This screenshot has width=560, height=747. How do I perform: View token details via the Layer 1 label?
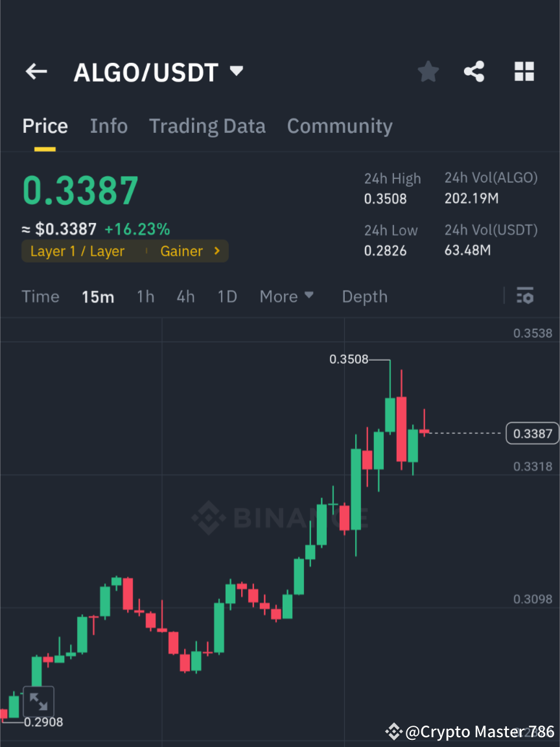click(76, 251)
